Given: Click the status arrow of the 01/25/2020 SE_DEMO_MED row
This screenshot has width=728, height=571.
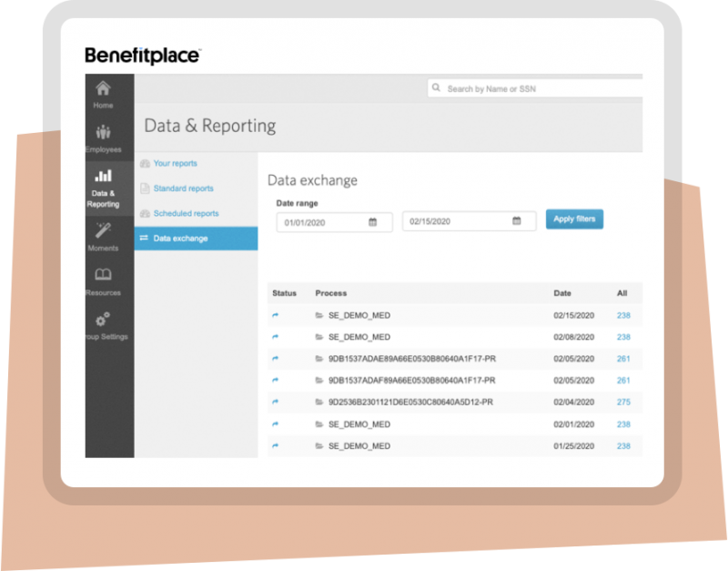Looking at the screenshot, I should [x=276, y=446].
